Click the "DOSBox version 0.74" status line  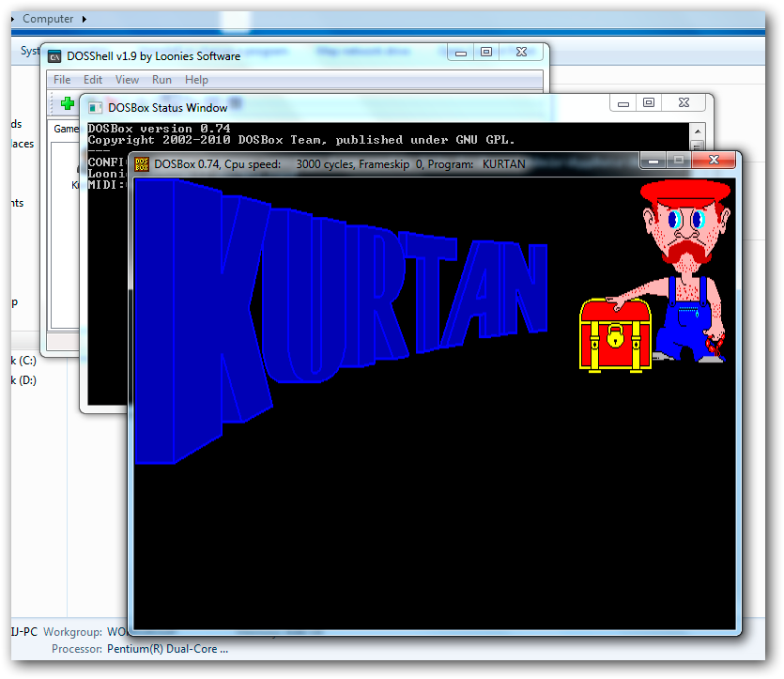(159, 129)
